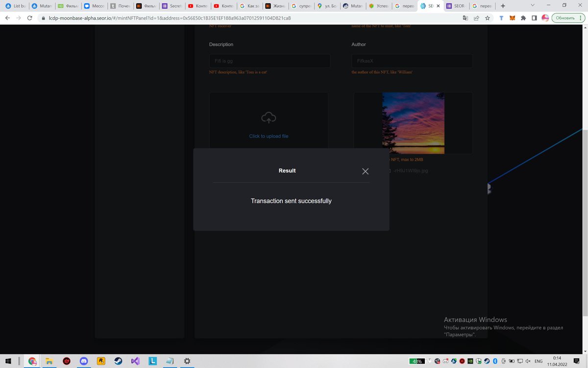Open the red hexagon app on taskbar
Viewport: 588px width, 368px height.
coord(67,361)
